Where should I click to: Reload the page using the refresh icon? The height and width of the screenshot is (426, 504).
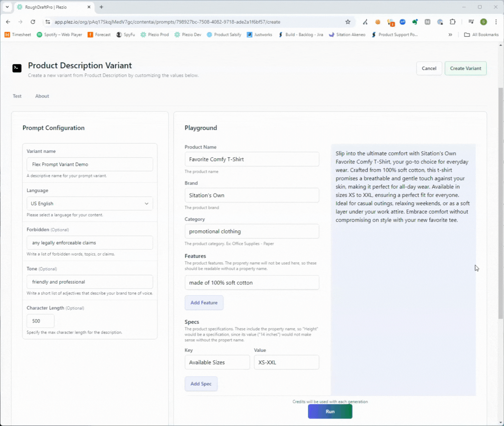click(x=33, y=22)
